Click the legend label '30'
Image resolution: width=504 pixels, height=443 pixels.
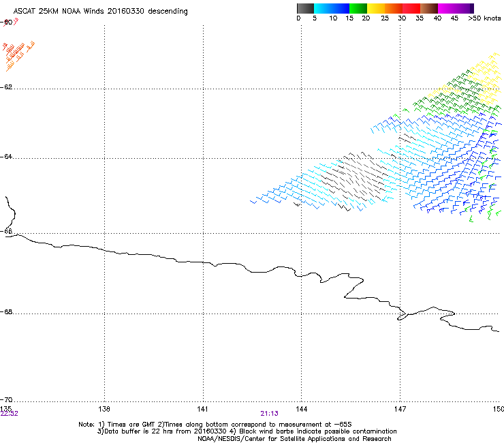point(402,18)
